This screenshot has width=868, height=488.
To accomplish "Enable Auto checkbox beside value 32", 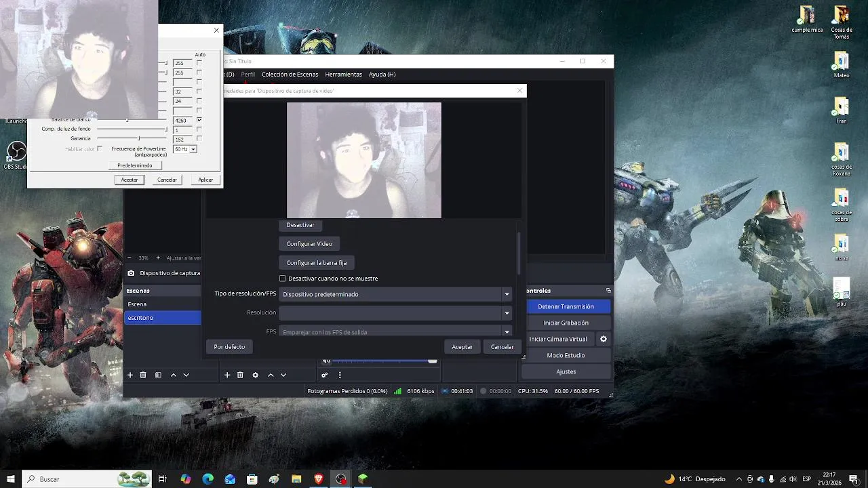I will click(x=199, y=91).
